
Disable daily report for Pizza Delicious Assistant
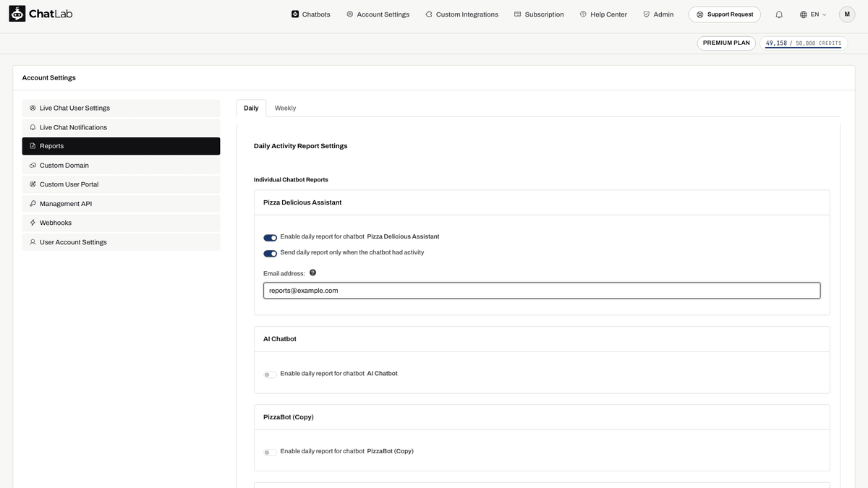pyautogui.click(x=270, y=238)
